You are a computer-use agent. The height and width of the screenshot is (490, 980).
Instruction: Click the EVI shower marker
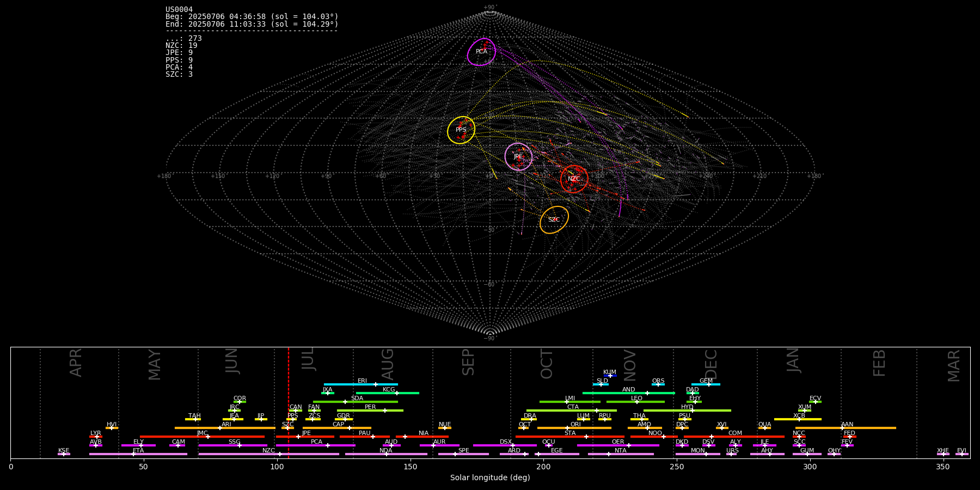[962, 454]
